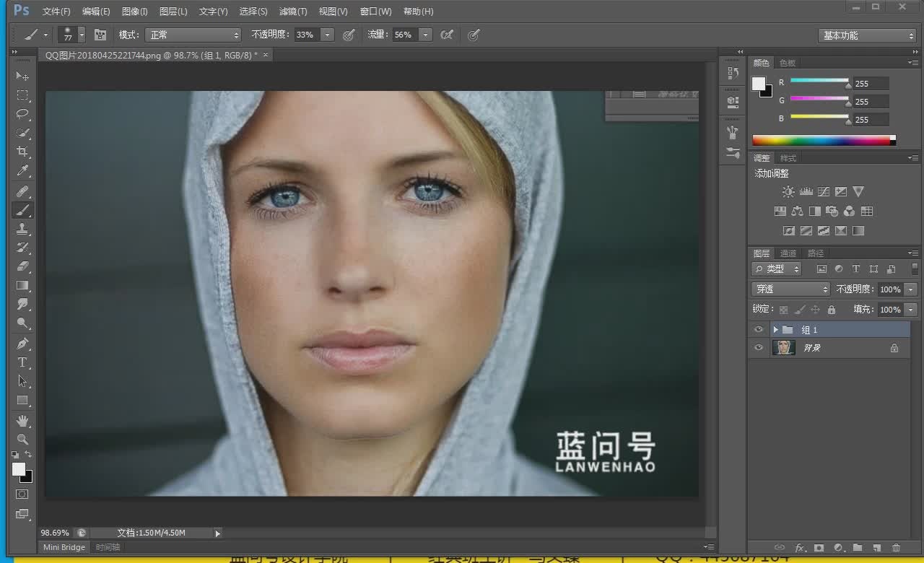Select the Zoom tool

click(x=22, y=440)
